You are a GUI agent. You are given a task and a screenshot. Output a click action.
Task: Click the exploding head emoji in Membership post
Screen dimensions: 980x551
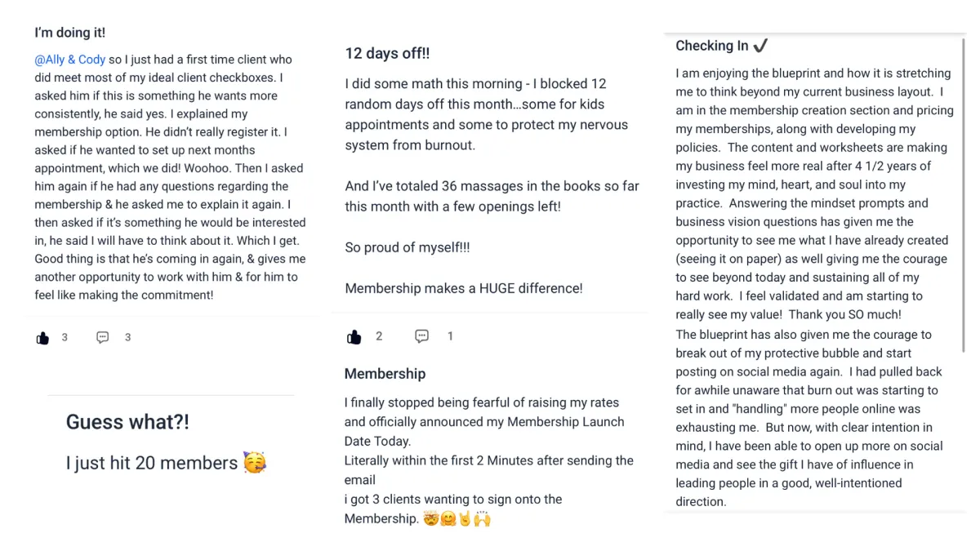[431, 519]
